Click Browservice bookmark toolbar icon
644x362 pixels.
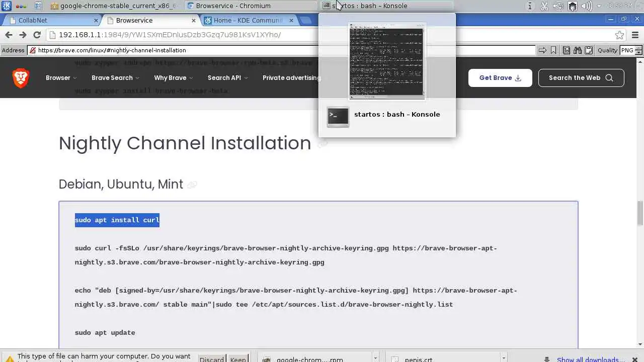coord(553,50)
